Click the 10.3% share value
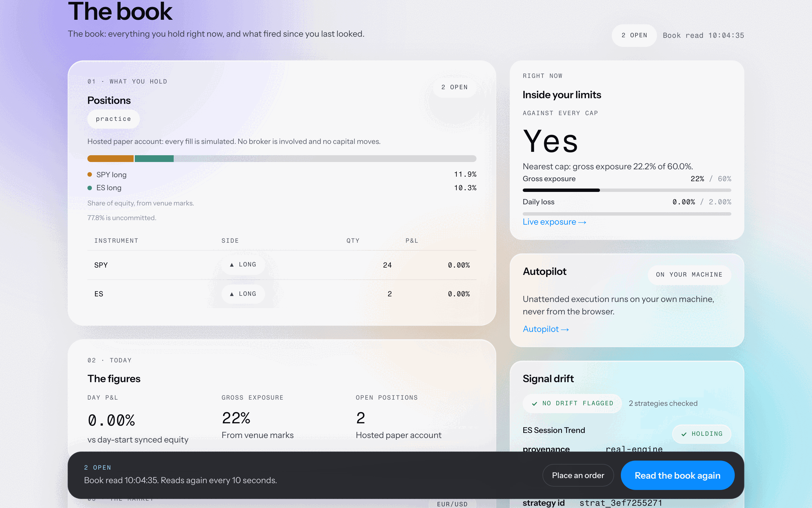 click(x=465, y=188)
